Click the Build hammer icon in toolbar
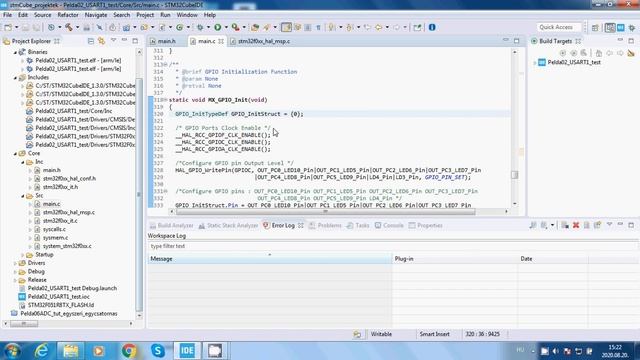The width and height of the screenshot is (640, 360). (x=69, y=27)
